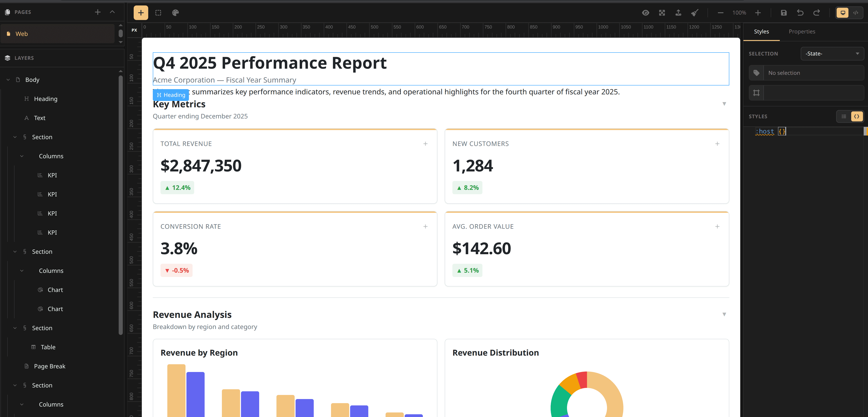Screen dimensions: 868x417
Task: Collapse the first Columns layer
Action: pos(22,156)
